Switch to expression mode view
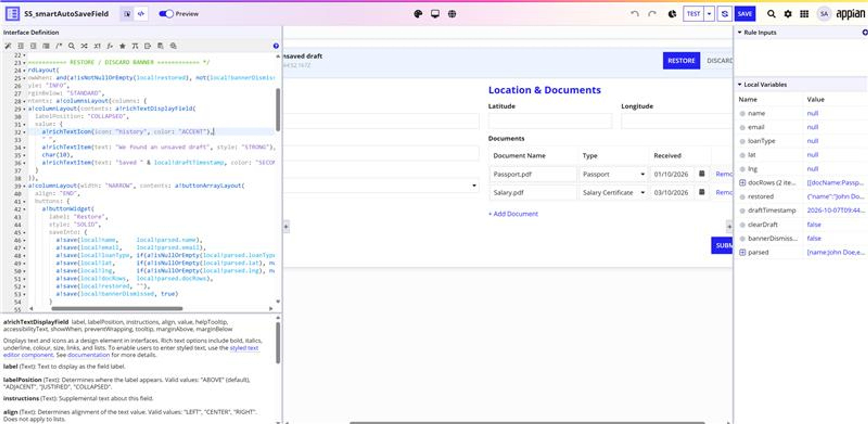Image resolution: width=868 pixels, height=424 pixels. pos(141,14)
